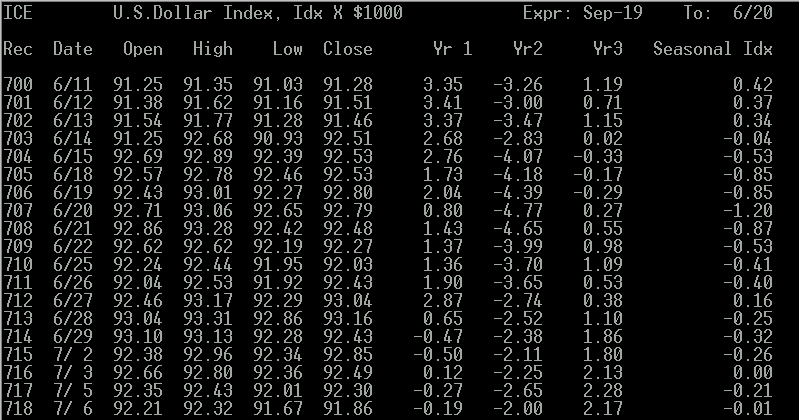Click the "Low" column header
The image size is (799, 420).
click(287, 49)
